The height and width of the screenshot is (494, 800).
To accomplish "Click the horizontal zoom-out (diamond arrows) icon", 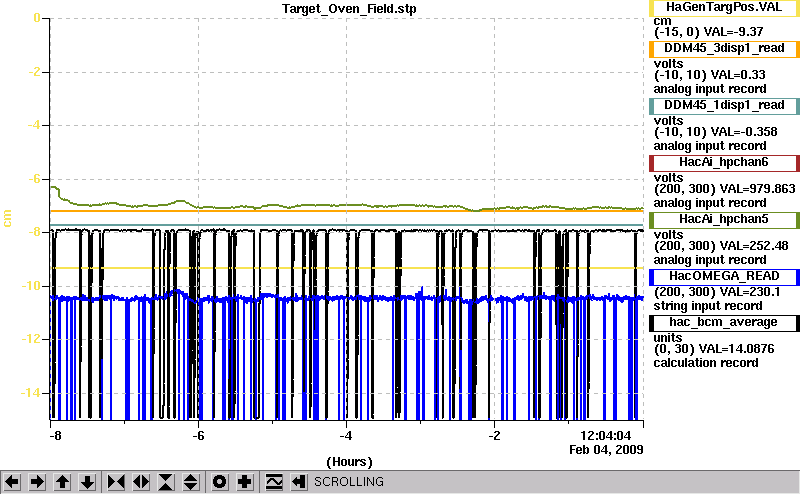I will [141, 482].
